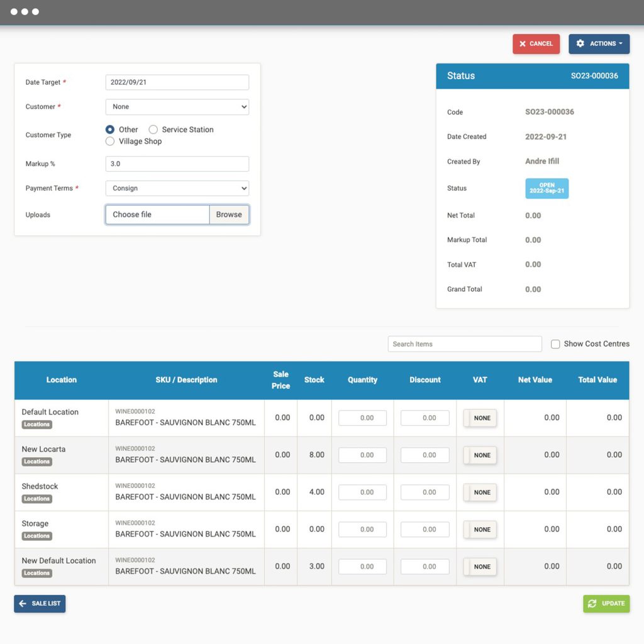Select the Other customer type
The height and width of the screenshot is (644, 644).
click(x=109, y=130)
